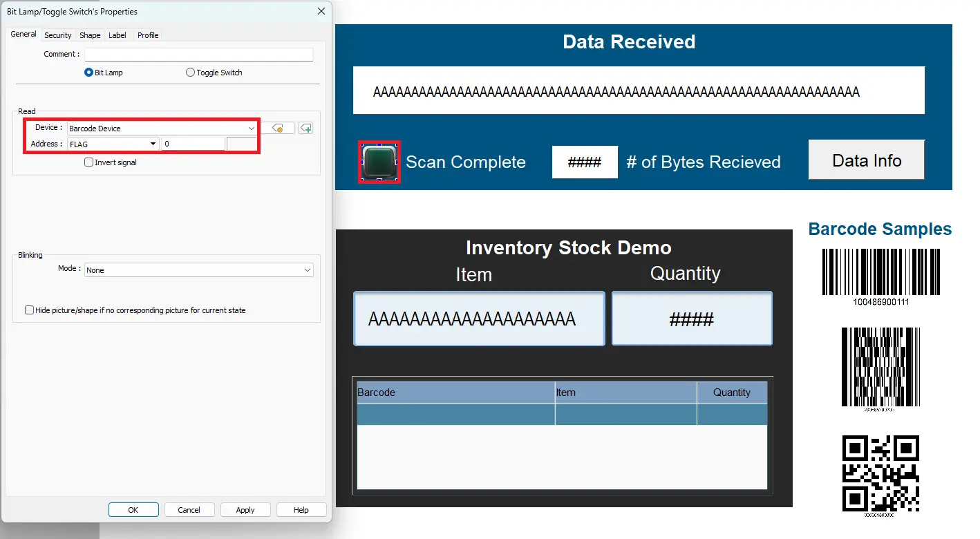This screenshot has width=980, height=539.
Task: Click the add tag icon with plus
Action: tap(305, 128)
